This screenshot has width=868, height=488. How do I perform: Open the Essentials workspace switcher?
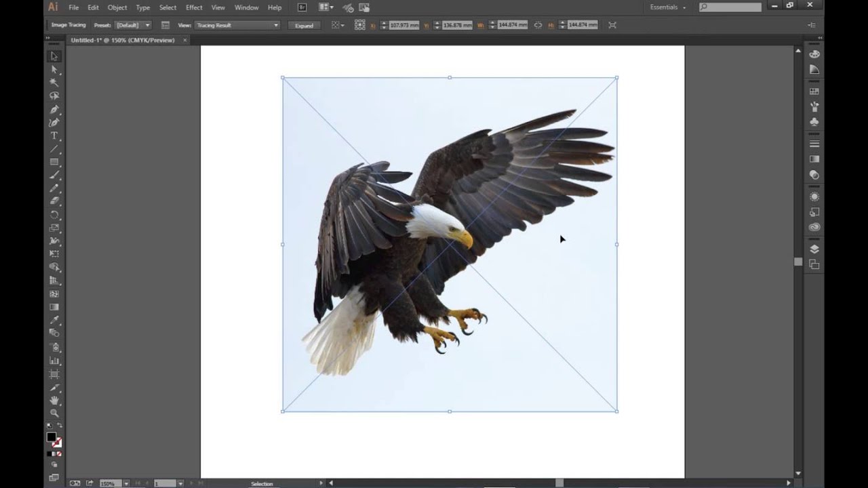pyautogui.click(x=668, y=7)
